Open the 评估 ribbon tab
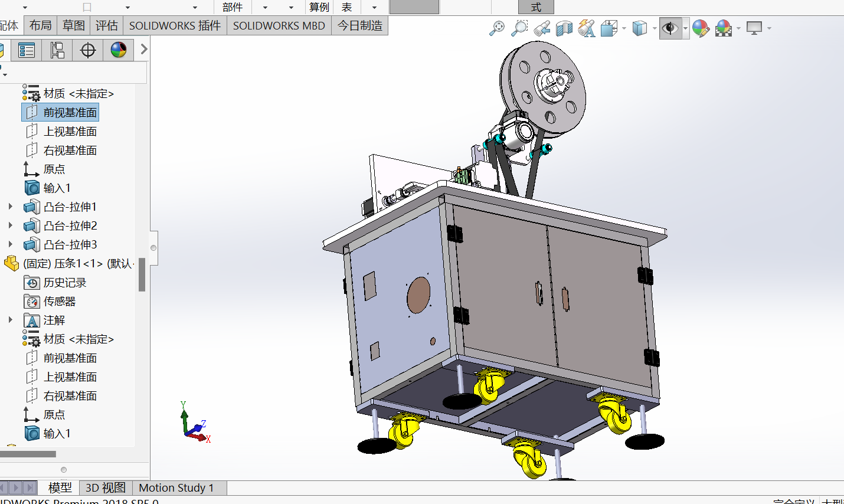The width and height of the screenshot is (844, 504). [x=107, y=25]
